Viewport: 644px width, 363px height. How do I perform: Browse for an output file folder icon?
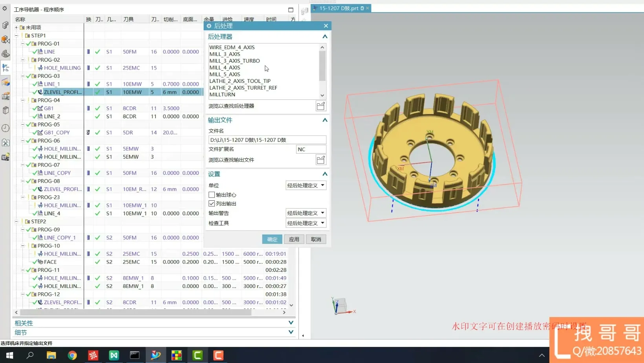320,160
